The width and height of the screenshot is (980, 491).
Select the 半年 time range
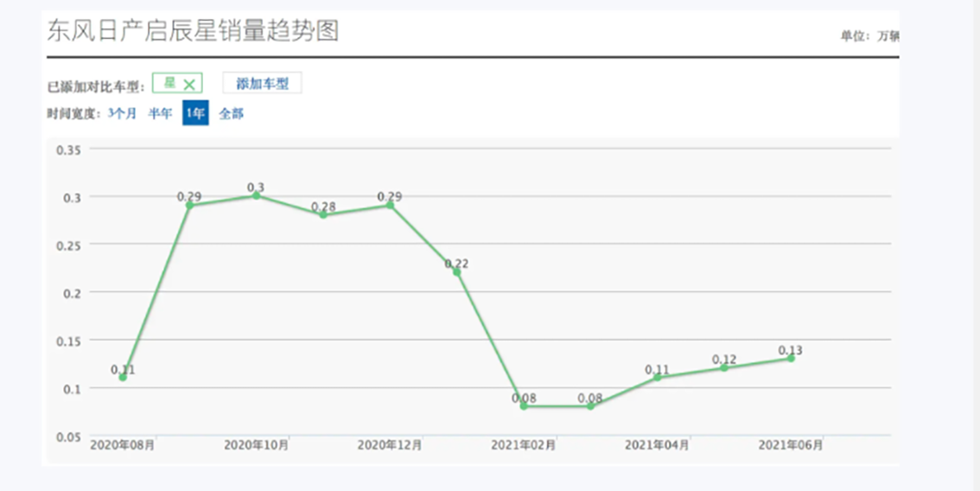tap(160, 113)
